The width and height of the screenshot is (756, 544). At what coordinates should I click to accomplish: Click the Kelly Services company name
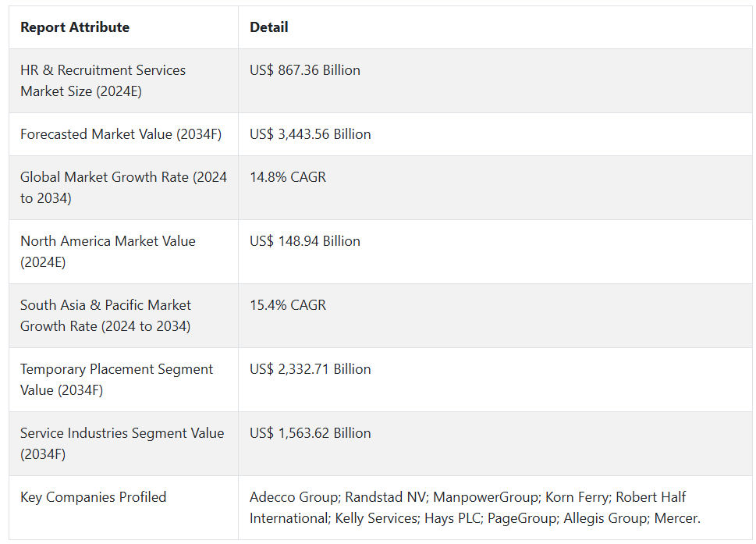[x=377, y=518]
